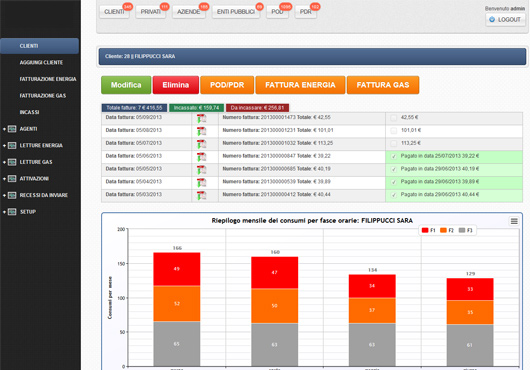Click the orange F2 bar segment labeled 50

point(274,306)
